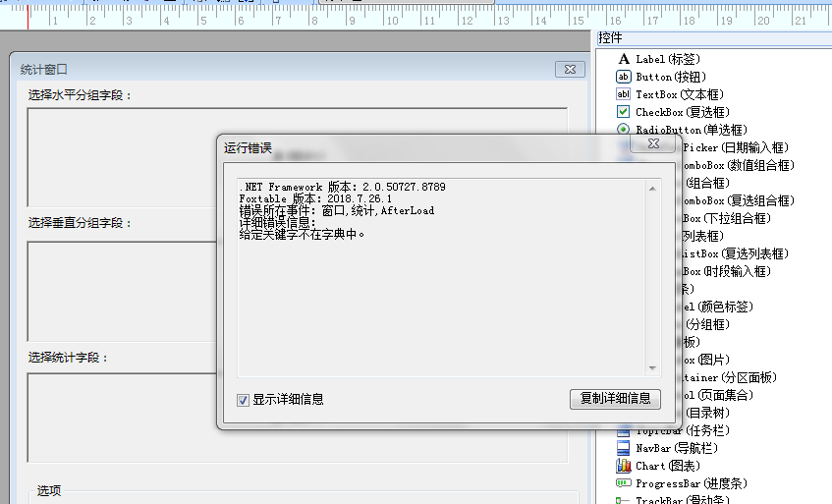This screenshot has height=504, width=832.
Task: Click the 选项 group box label
Action: coord(49,490)
